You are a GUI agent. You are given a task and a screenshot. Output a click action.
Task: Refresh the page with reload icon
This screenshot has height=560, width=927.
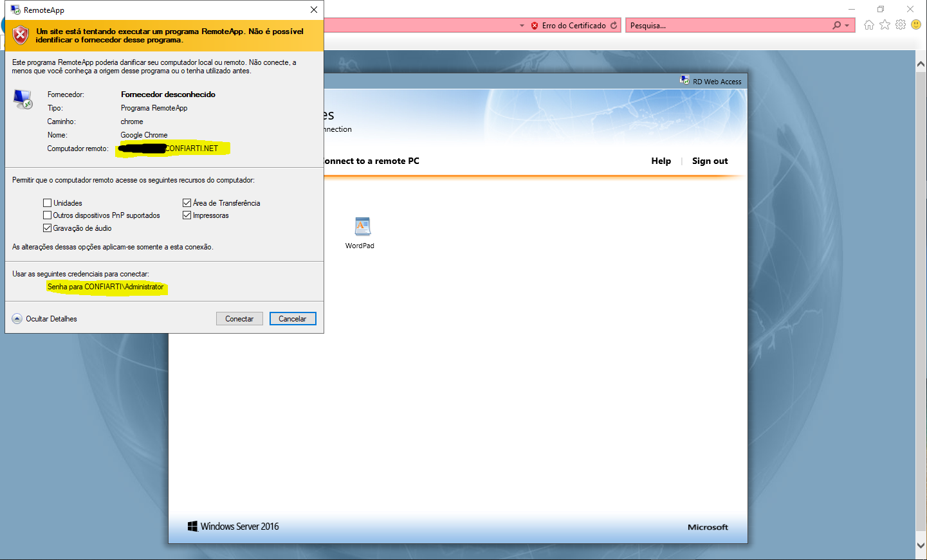point(614,26)
